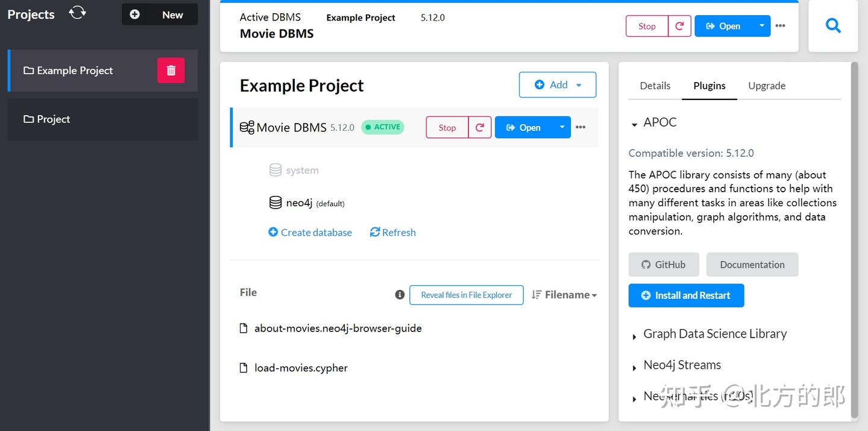
Task: Switch to the Details tab
Action: (x=655, y=86)
